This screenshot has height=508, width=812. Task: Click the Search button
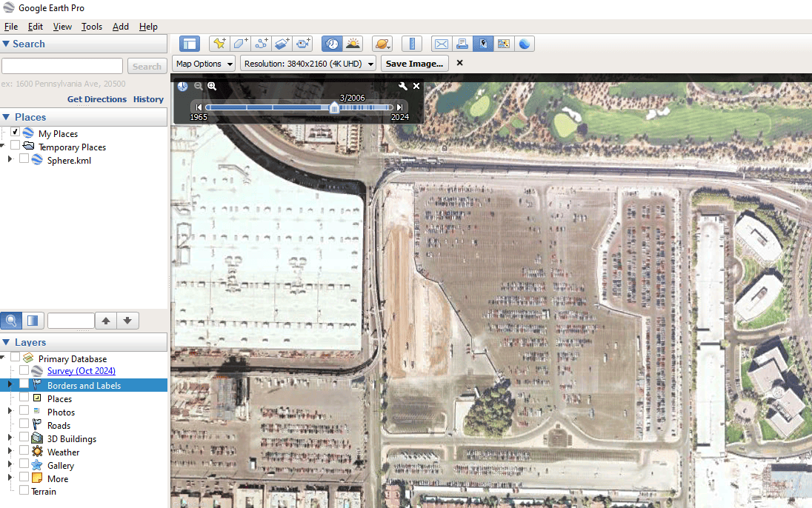click(147, 67)
